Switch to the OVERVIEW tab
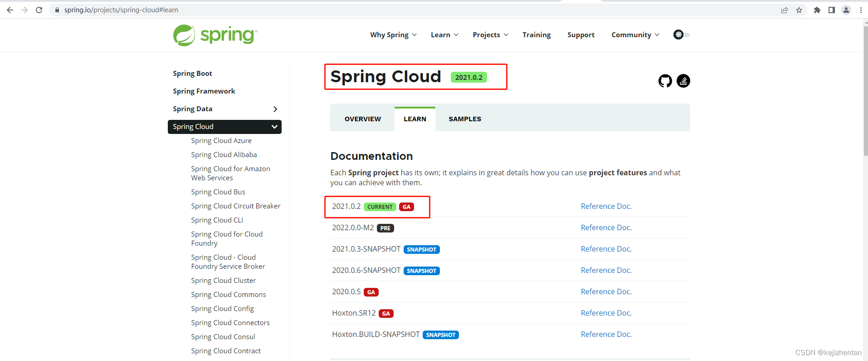The width and height of the screenshot is (868, 361). 363,119
